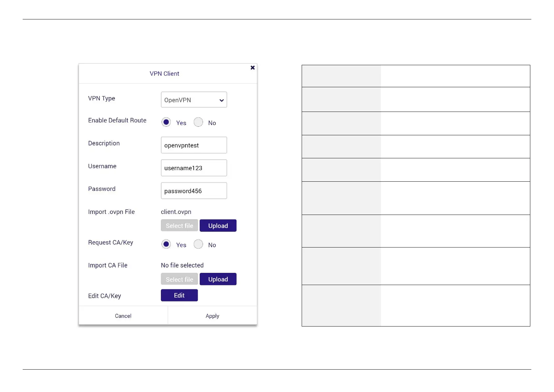Click the Password input field
The image size is (554, 392).
(x=194, y=191)
